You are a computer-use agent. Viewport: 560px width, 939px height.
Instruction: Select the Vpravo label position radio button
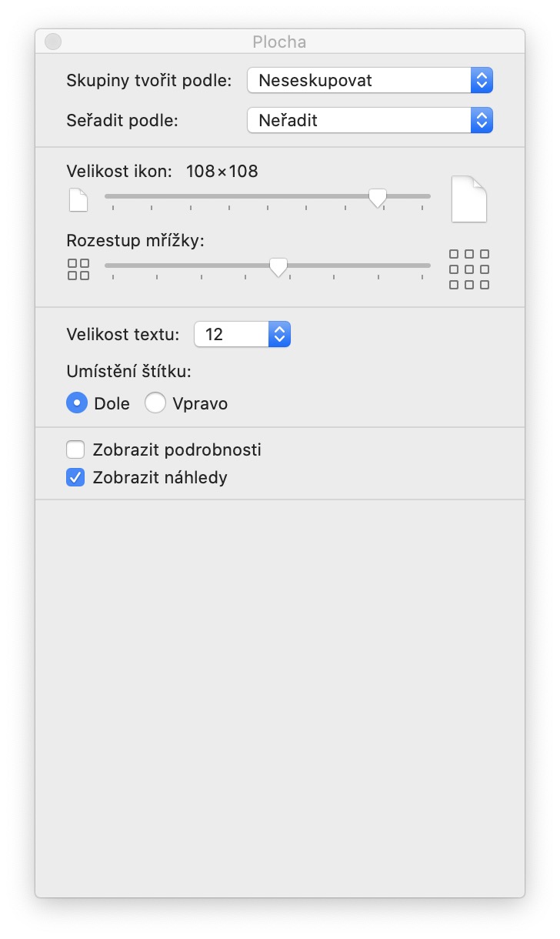(155, 403)
